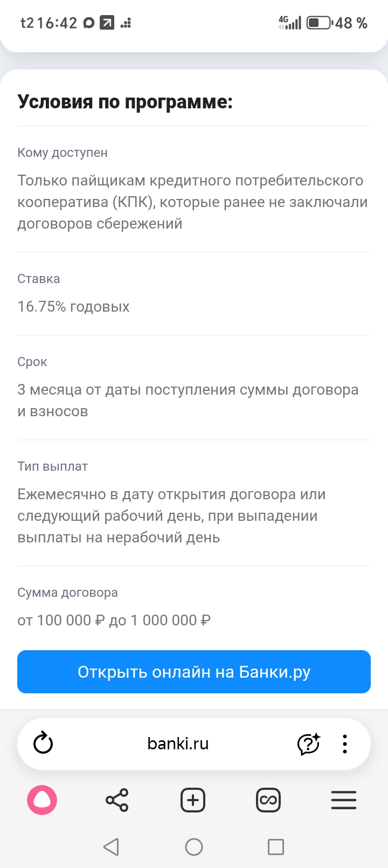The height and width of the screenshot is (868, 388).
Task: Open the hamburger menu in bottom bar
Action: coord(344,800)
